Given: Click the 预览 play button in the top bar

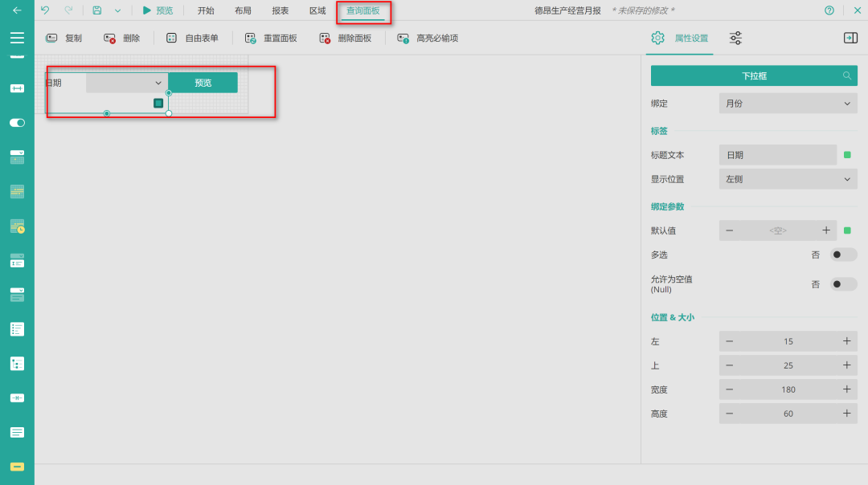Looking at the screenshot, I should pyautogui.click(x=158, y=10).
